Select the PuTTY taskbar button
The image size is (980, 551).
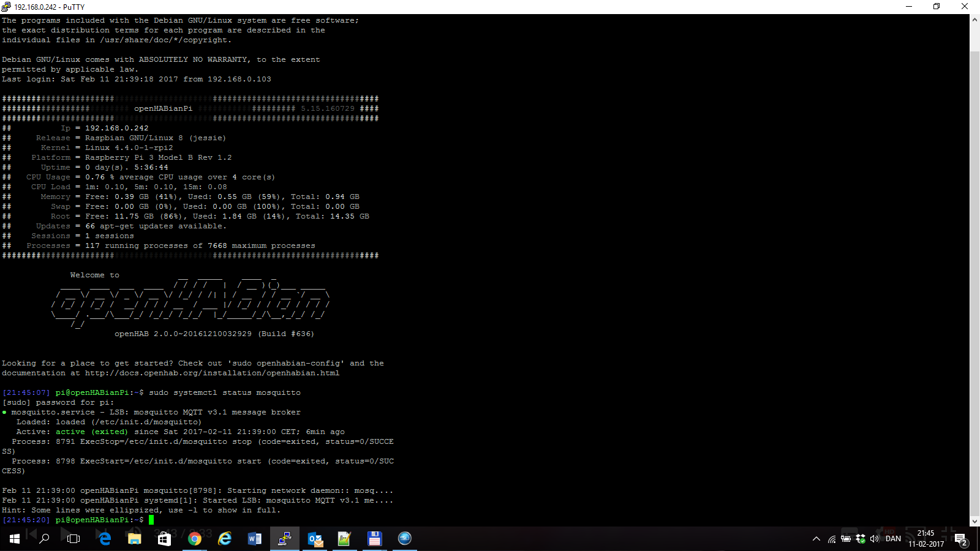pyautogui.click(x=285, y=539)
